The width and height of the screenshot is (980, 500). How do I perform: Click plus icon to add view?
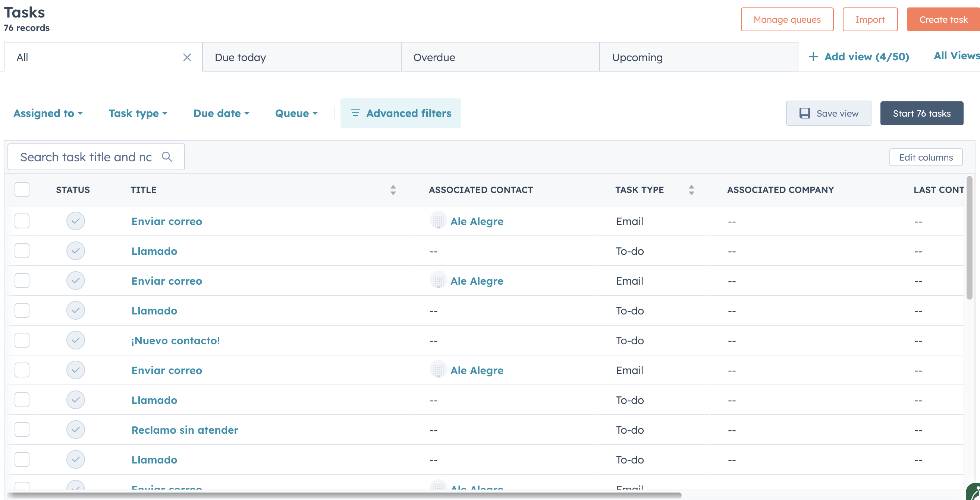pos(813,57)
